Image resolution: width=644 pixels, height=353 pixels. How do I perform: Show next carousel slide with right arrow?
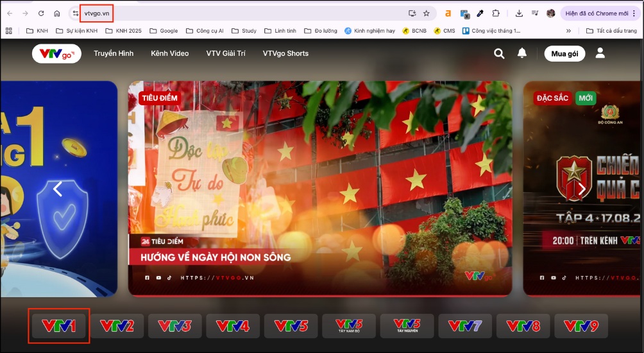[582, 189]
